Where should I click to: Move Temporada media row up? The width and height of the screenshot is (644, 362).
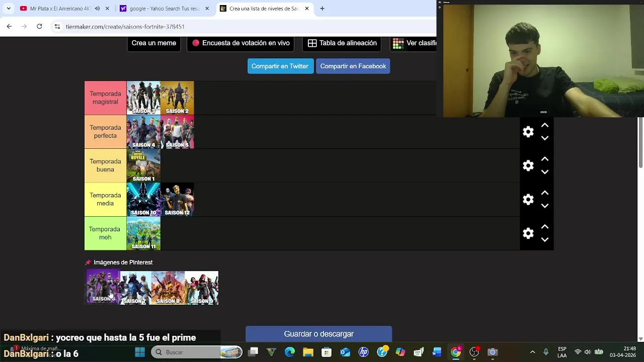pos(544,193)
